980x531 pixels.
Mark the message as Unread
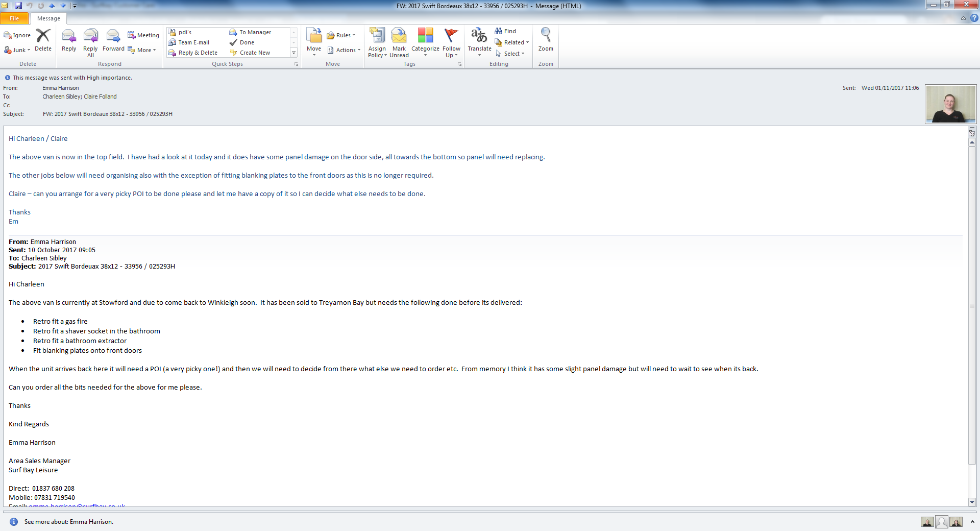point(399,42)
